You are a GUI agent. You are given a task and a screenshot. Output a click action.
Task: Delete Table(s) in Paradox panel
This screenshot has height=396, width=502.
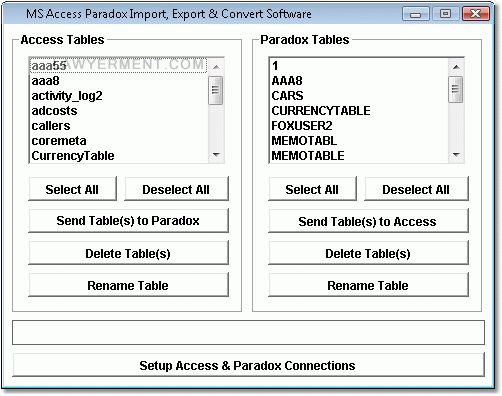click(x=368, y=253)
